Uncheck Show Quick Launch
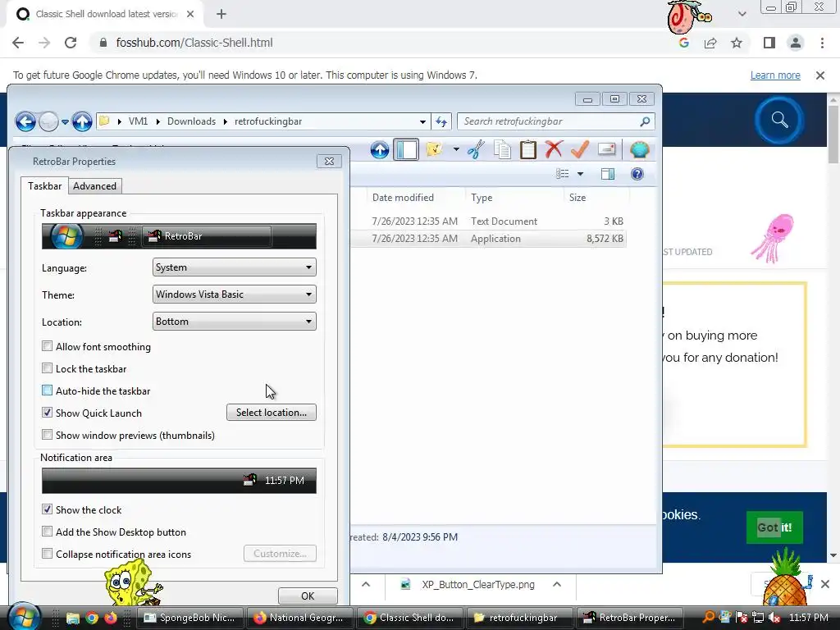840x630 pixels. (47, 413)
